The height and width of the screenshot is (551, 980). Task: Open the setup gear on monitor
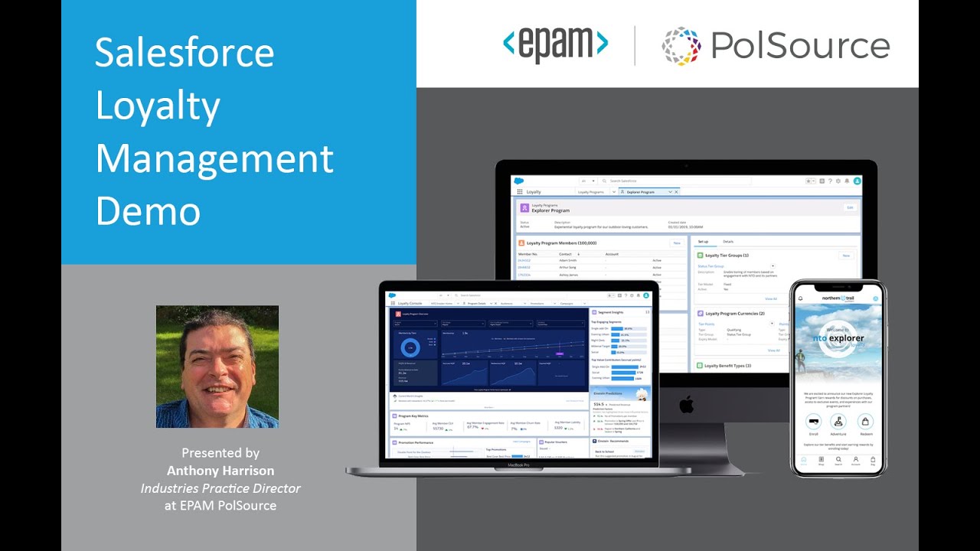point(838,181)
